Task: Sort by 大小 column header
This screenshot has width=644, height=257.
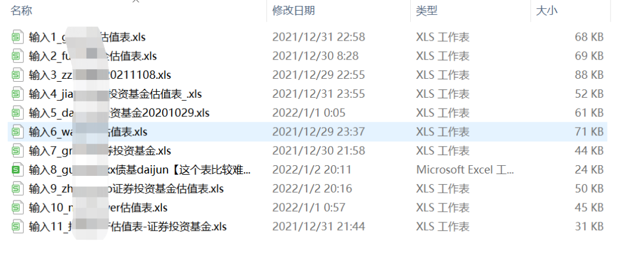Action: (x=547, y=11)
